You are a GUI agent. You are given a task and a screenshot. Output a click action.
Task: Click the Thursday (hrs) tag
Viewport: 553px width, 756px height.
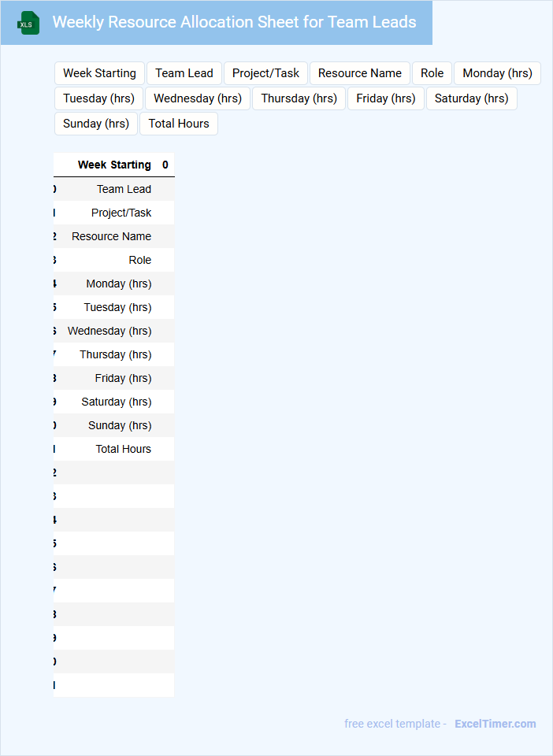(299, 98)
